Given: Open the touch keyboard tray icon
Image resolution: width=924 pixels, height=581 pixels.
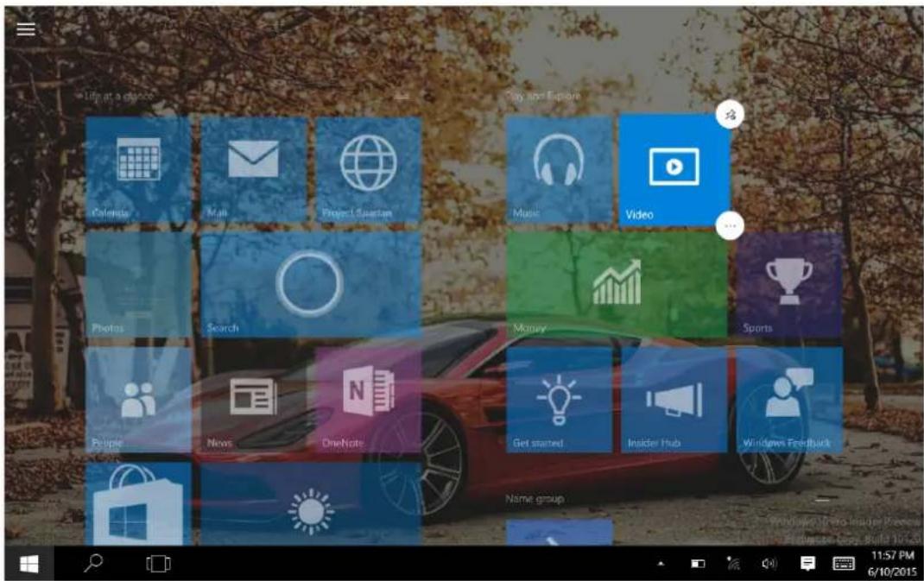Looking at the screenshot, I should click(844, 564).
